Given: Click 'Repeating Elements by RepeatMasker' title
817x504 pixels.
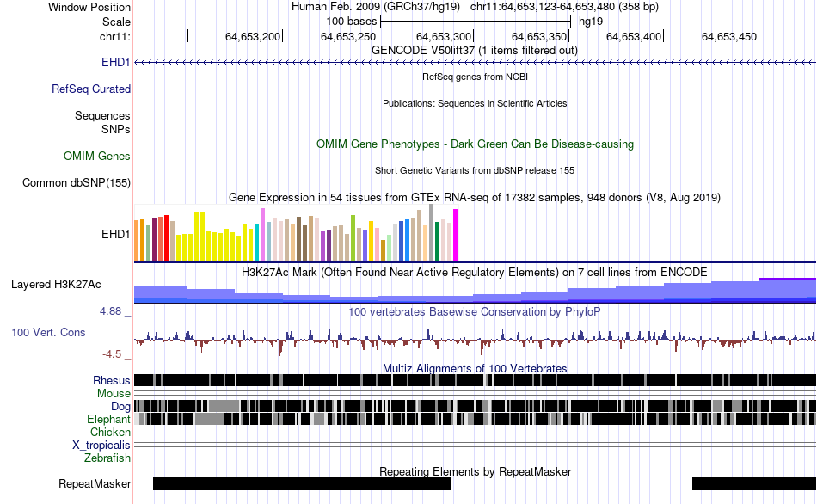Looking at the screenshot, I should point(476,471).
